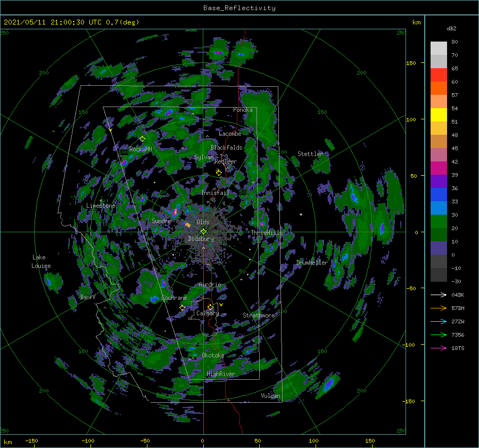479x448 pixels.
Task: Click the magenta 18TS arrow in legend
Action: [x=439, y=348]
